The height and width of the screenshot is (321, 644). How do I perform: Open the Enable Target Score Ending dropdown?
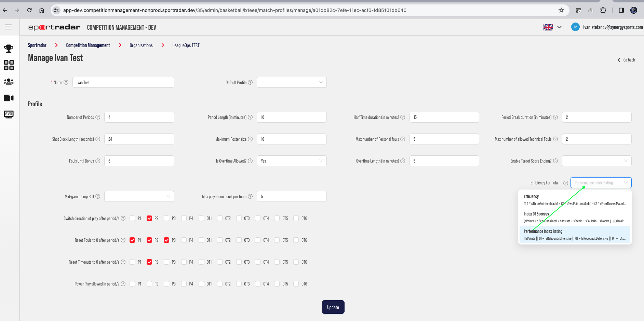point(597,161)
